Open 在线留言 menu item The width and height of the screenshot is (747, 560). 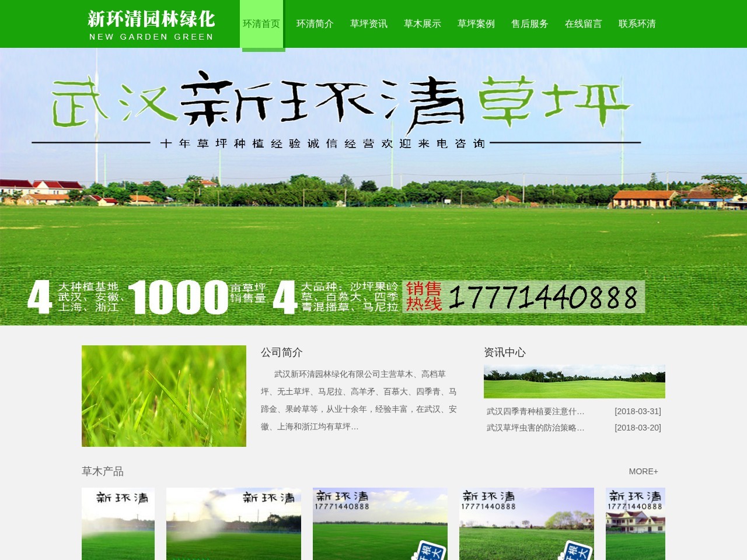coord(584,24)
